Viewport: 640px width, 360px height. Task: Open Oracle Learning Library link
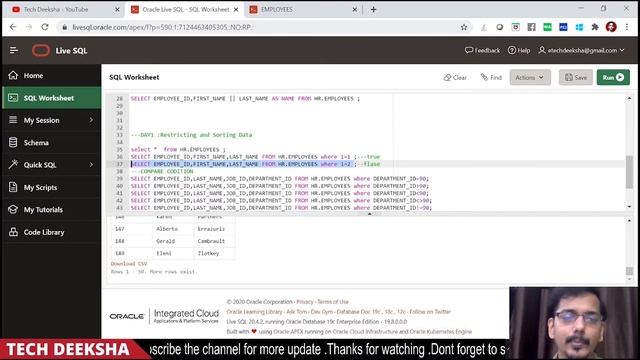pos(254,311)
